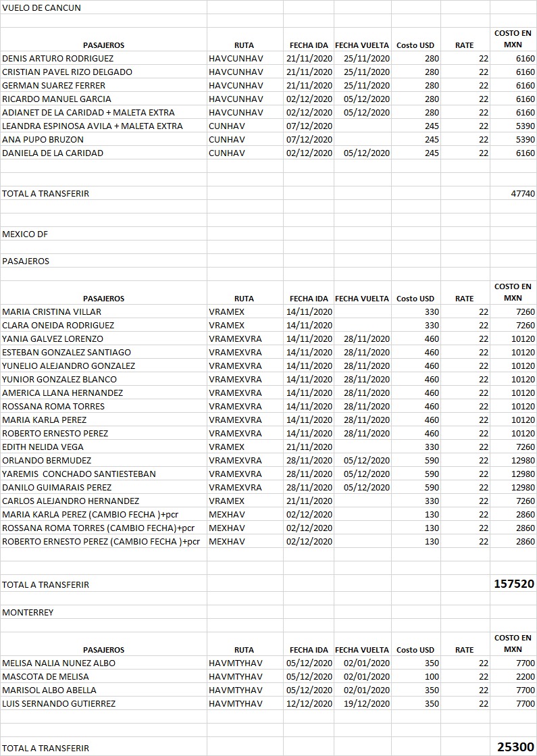
Task: Click the YAREMIS CONCHADO SANTIESTEBAN cell
Action: (103, 474)
